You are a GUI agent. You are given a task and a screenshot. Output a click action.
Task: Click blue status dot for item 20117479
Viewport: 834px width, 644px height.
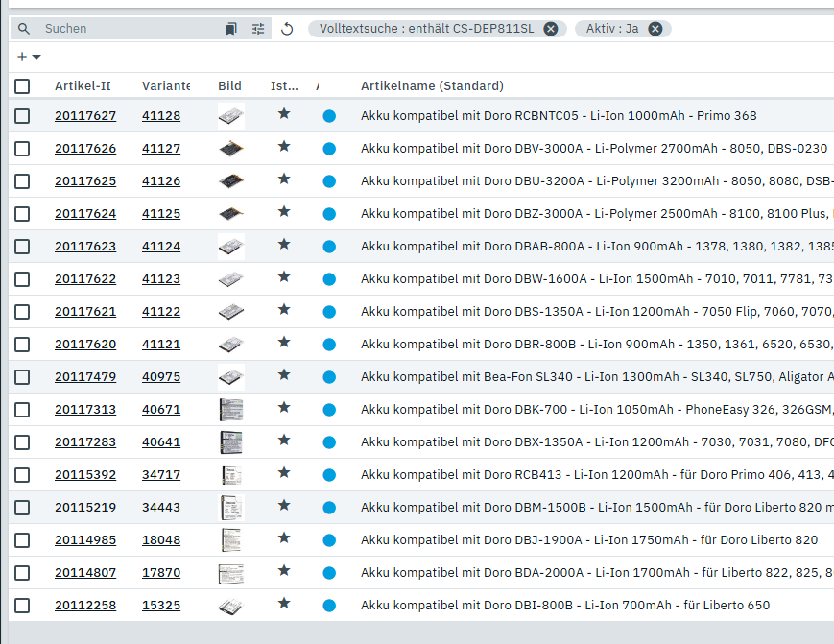[x=329, y=377]
